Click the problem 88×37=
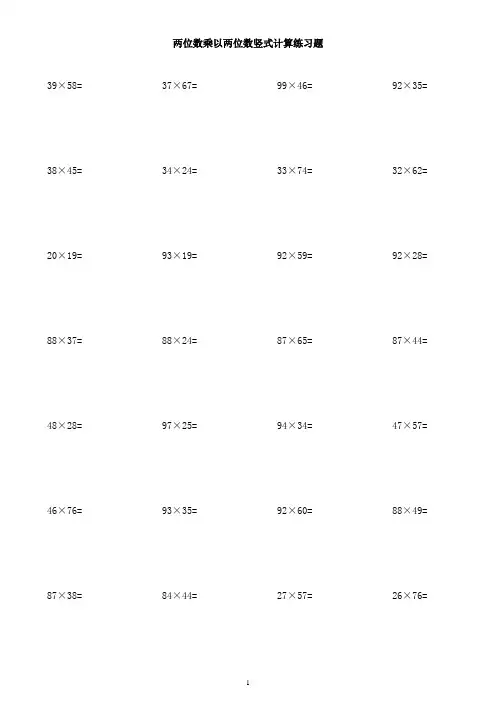This screenshot has height=702, width=496. click(x=64, y=341)
